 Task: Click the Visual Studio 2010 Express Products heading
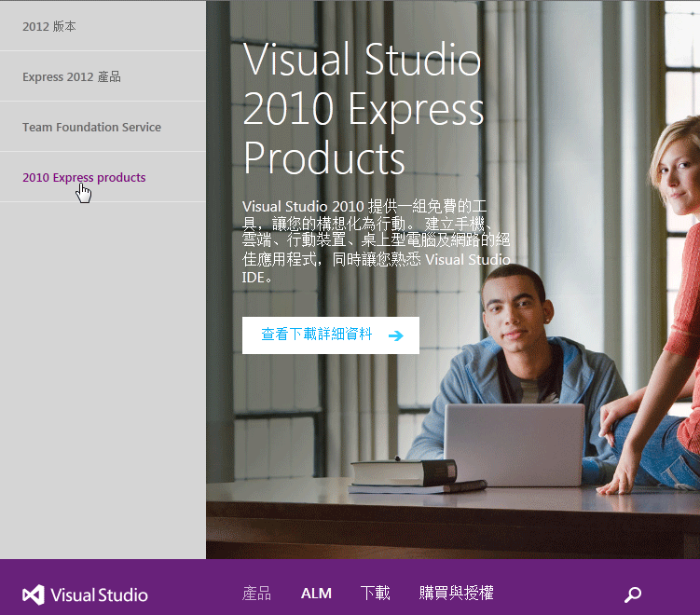[x=363, y=108]
